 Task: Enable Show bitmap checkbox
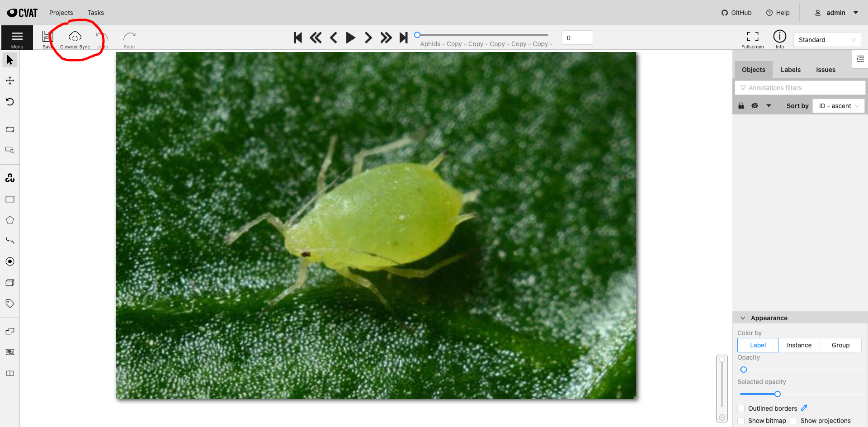coord(741,421)
